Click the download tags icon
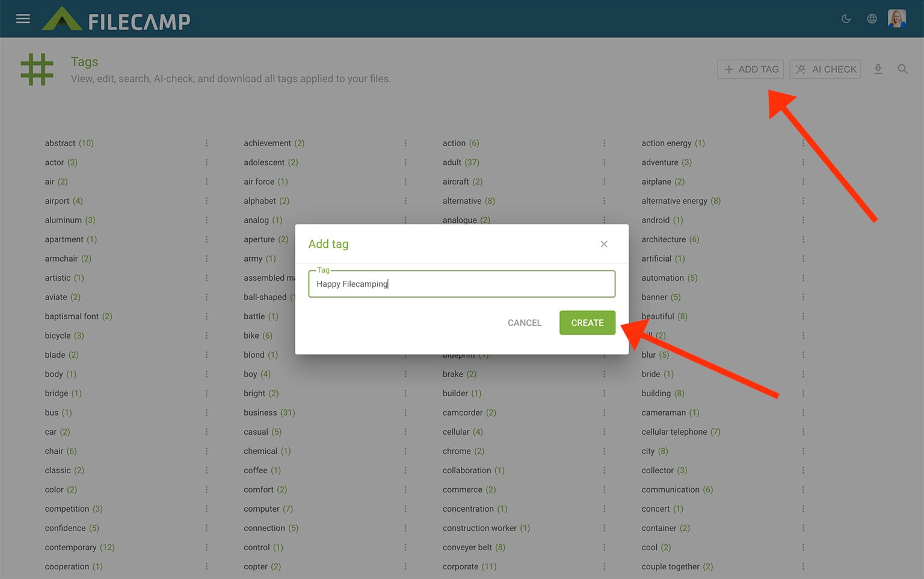924x579 pixels. [x=878, y=69]
